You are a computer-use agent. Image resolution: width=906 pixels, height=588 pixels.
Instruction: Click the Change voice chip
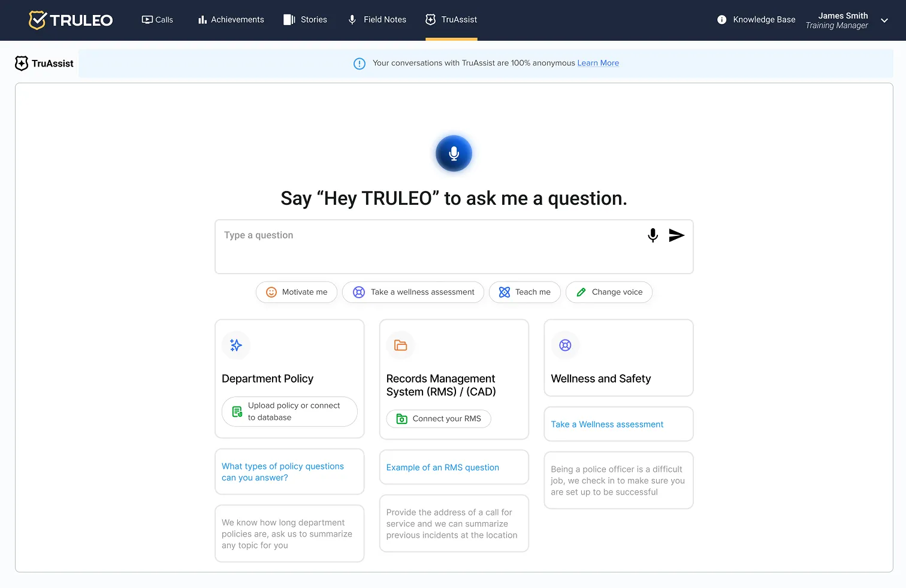[609, 292]
